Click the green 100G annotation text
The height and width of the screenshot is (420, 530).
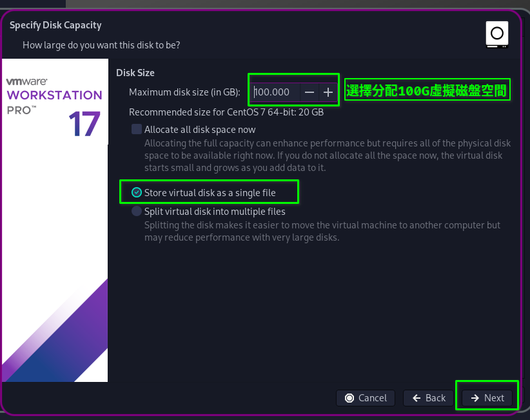coord(427,91)
